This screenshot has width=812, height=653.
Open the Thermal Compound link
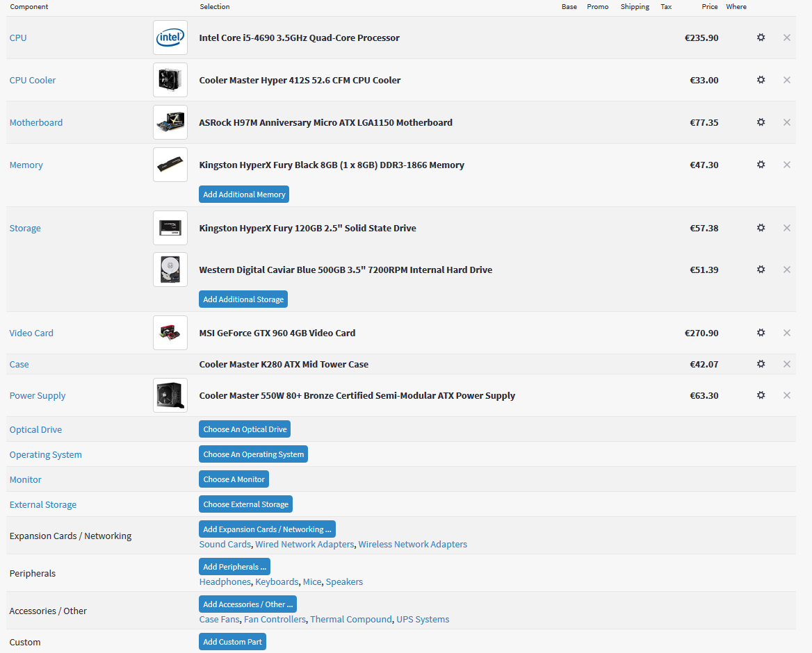[351, 620]
